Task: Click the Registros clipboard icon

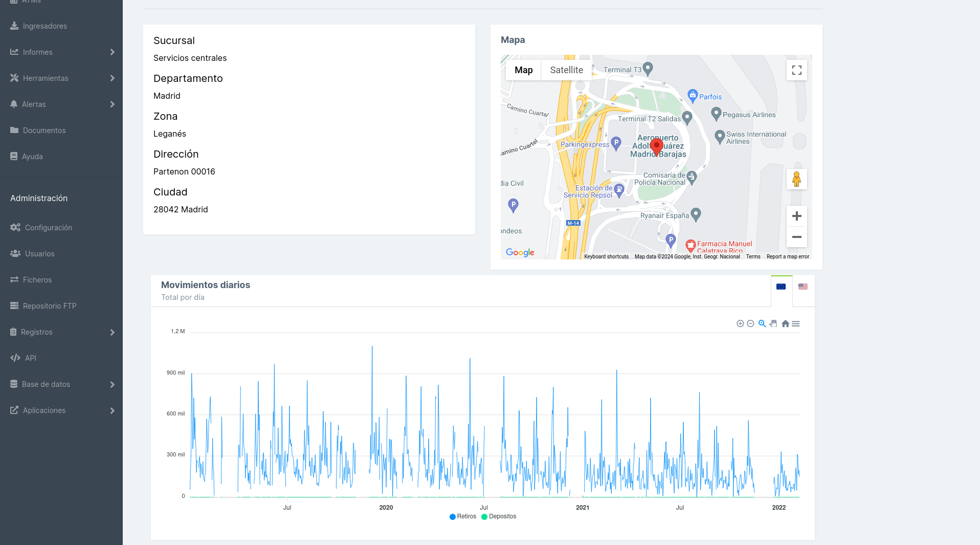Action: pyautogui.click(x=13, y=332)
